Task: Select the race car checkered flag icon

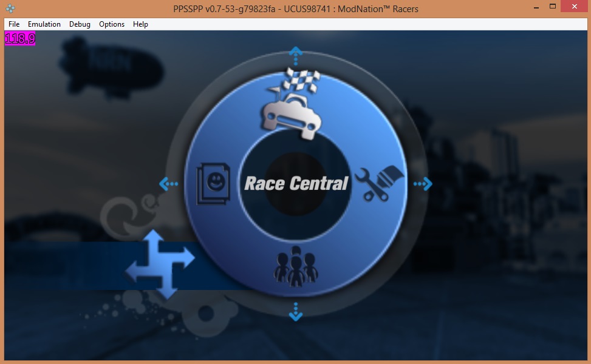Action: [293, 103]
